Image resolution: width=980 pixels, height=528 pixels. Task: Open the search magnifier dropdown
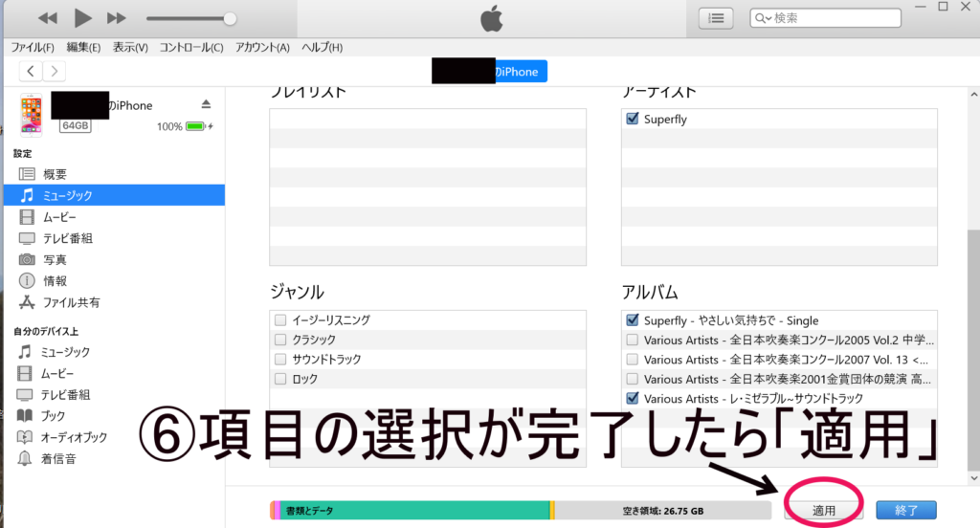pyautogui.click(x=763, y=18)
